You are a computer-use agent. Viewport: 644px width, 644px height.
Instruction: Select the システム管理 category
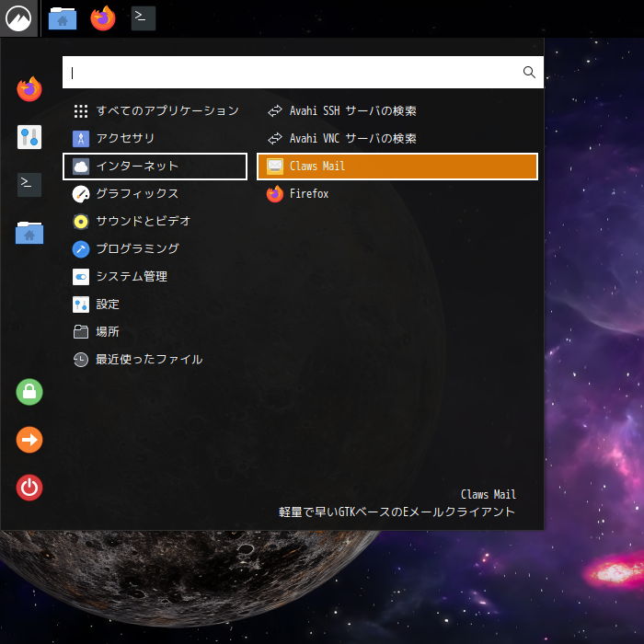click(x=155, y=277)
